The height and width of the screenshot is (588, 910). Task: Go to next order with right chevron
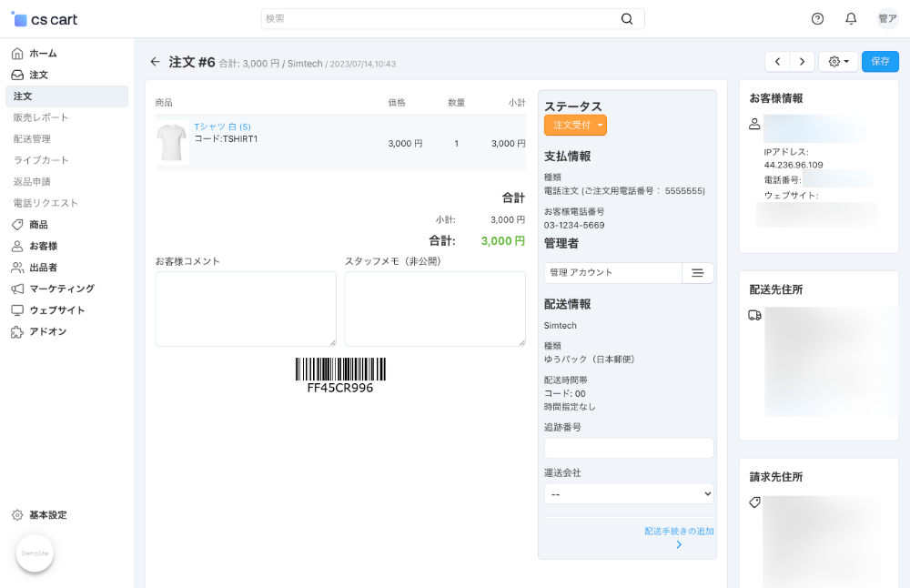[802, 62]
